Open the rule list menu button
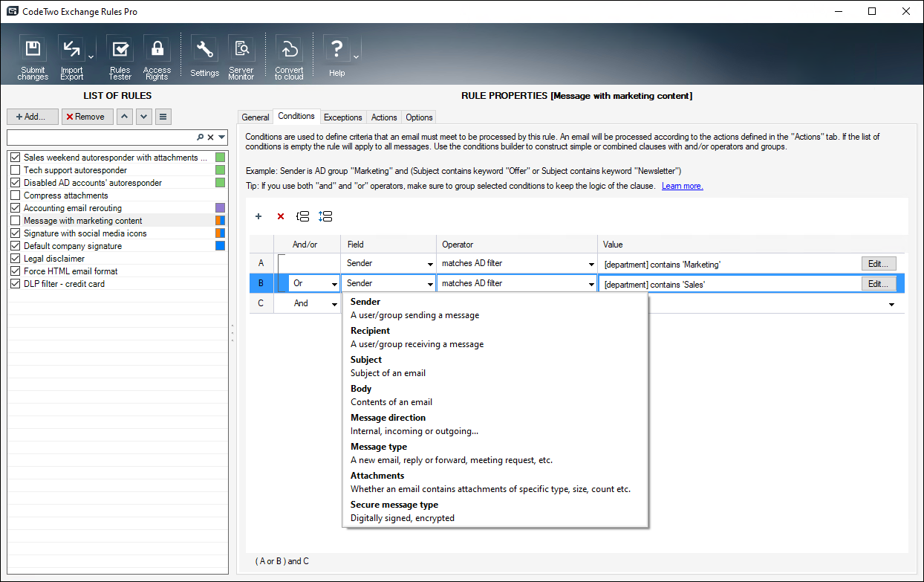The width and height of the screenshot is (924, 582). 163,117
